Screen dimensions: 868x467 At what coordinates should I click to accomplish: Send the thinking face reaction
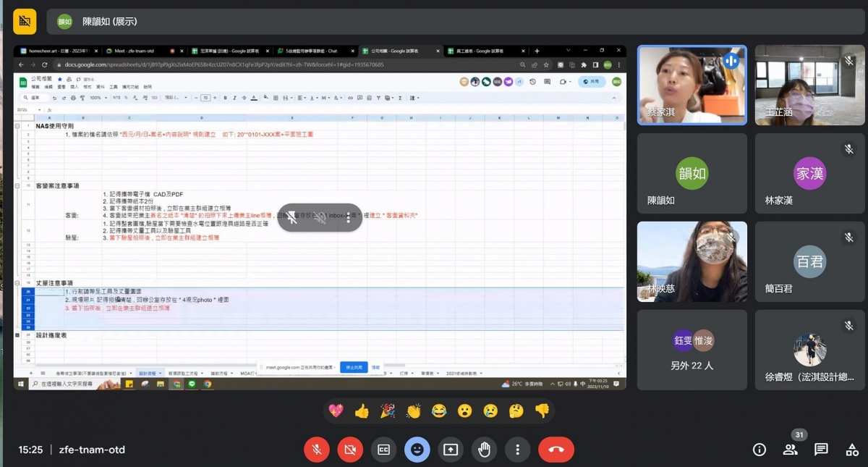[516, 411]
